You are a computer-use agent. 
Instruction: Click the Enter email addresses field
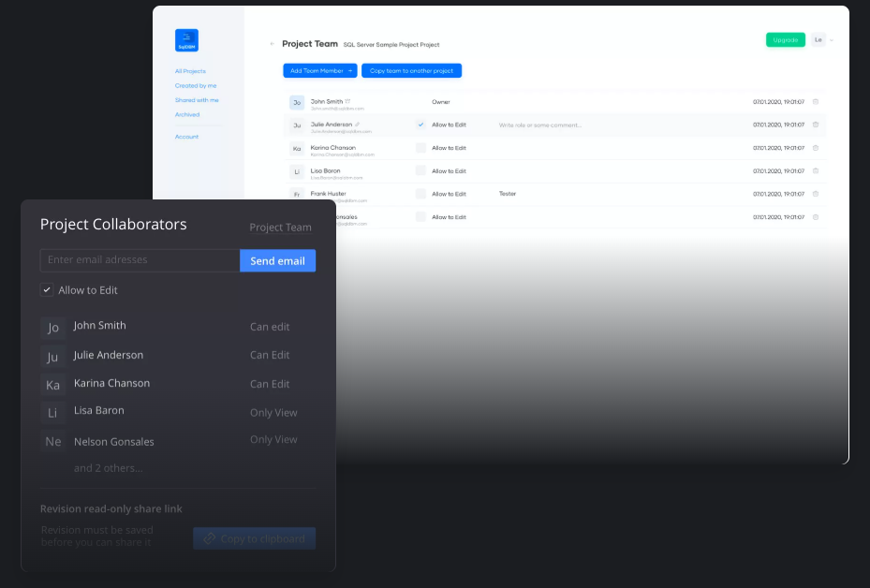point(140,260)
